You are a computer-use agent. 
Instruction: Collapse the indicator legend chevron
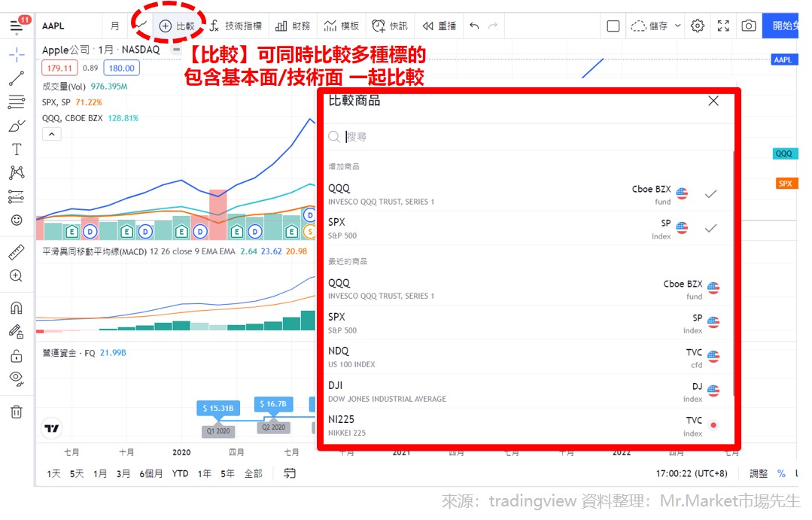pos(52,134)
